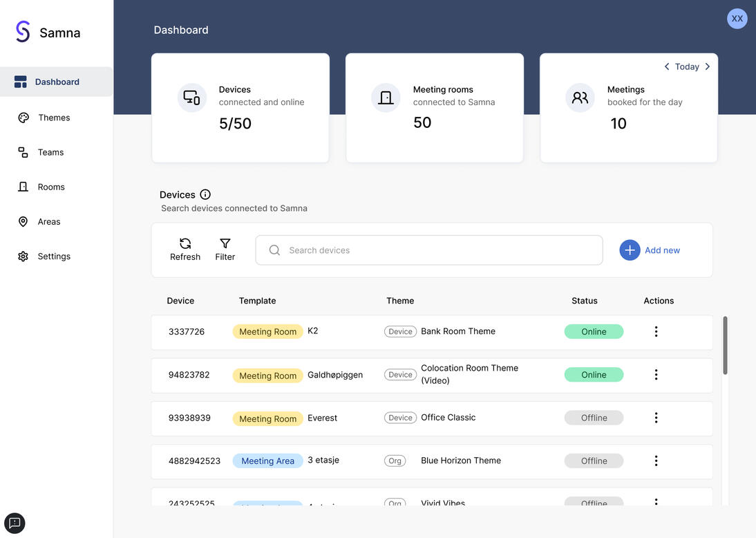Viewport: 756px width, 538px height.
Task: Click the Samna logo icon
Action: pos(23,32)
